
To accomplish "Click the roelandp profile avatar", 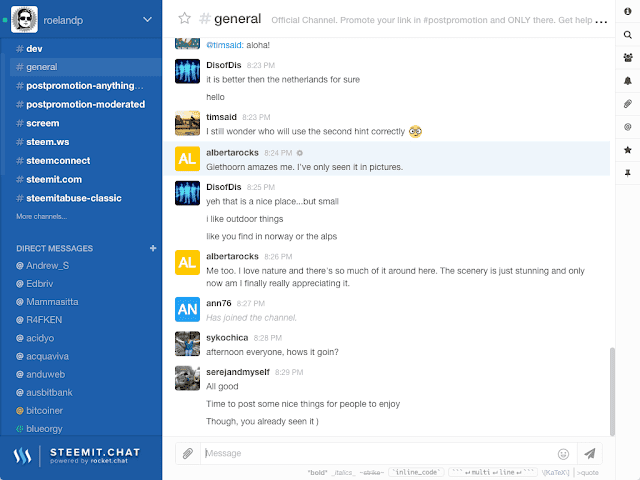I will 24,19.
